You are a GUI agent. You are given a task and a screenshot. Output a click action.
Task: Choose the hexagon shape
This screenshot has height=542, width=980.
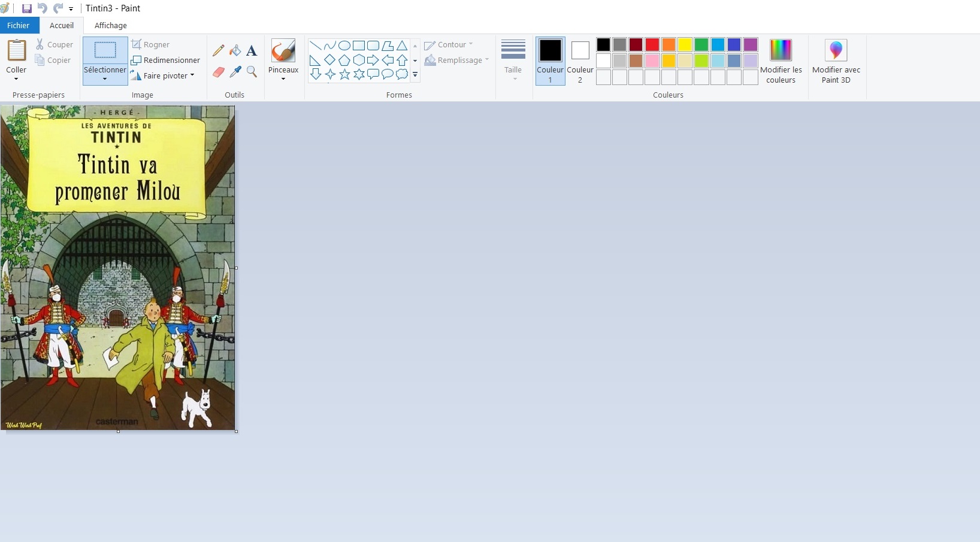(x=359, y=60)
